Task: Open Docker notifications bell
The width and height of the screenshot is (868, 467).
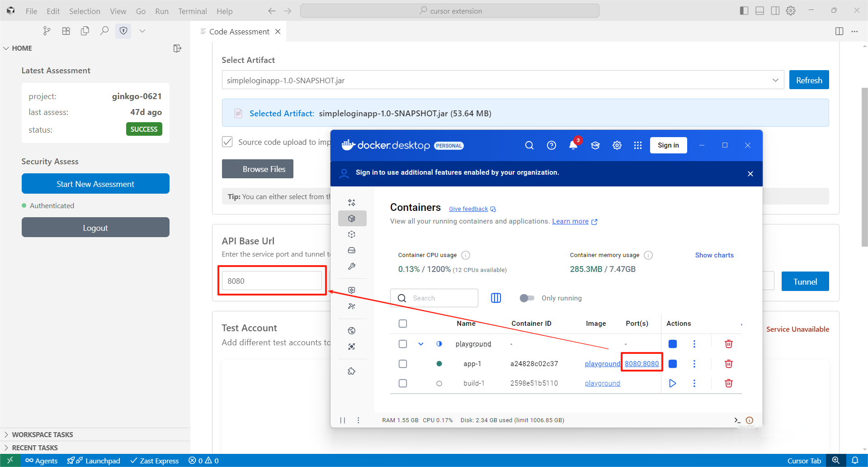Action: [573, 145]
